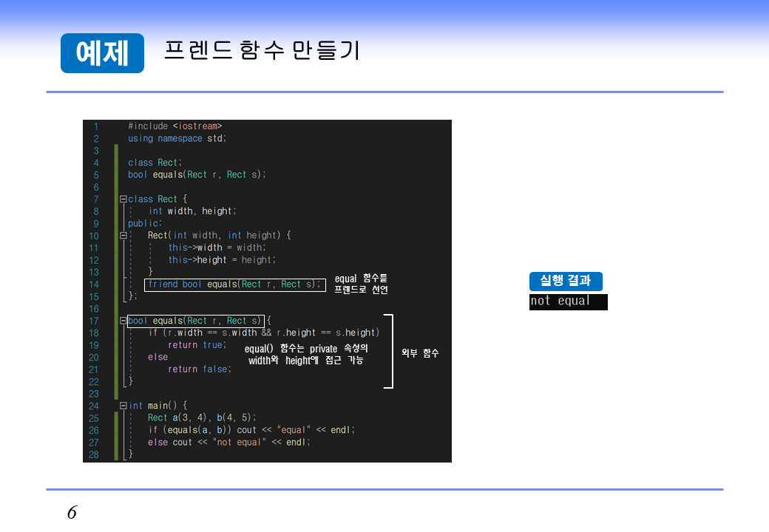
Task: Click 'return true;' statement
Action: 197,345
